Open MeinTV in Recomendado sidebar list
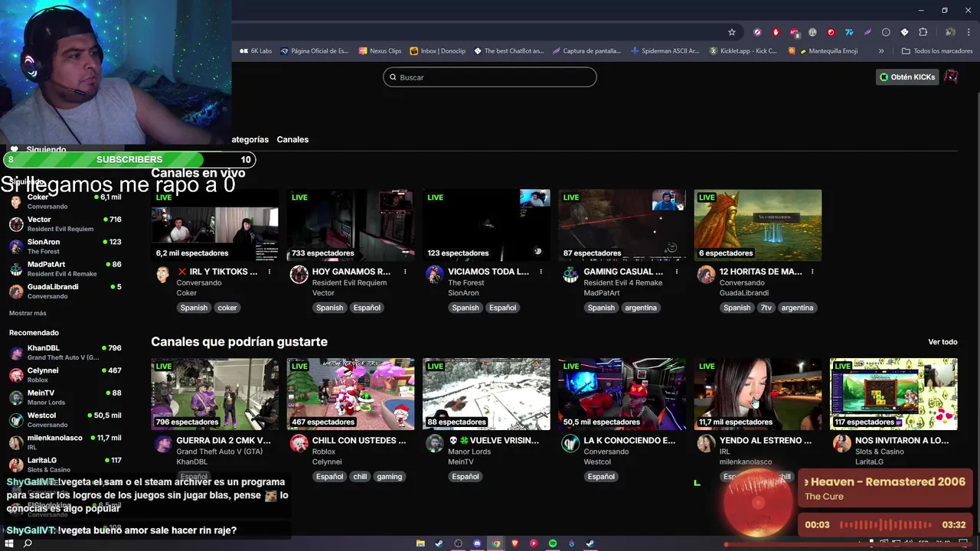Image resolution: width=980 pixels, height=551 pixels. 66,397
